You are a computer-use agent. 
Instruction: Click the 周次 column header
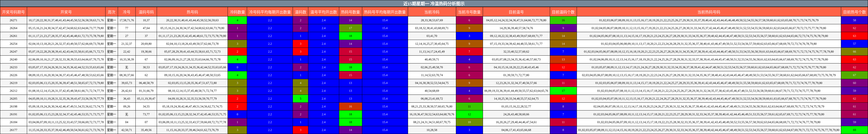pyautogui.click(x=112, y=12)
